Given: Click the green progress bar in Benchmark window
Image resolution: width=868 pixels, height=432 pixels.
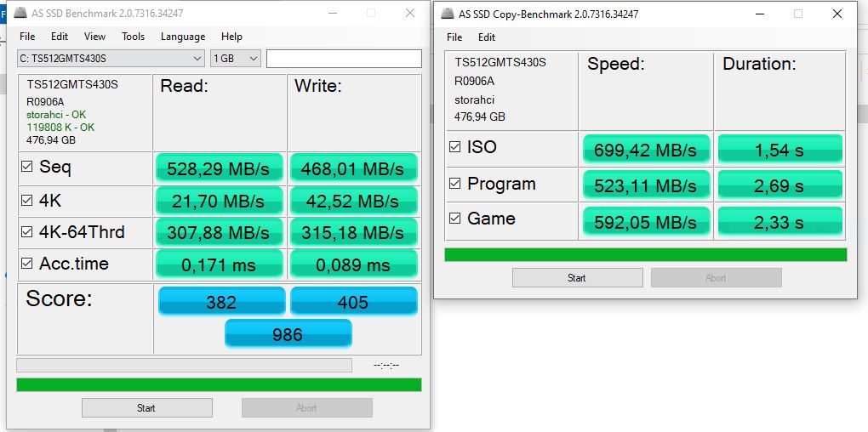Looking at the screenshot, I should (x=219, y=384).
